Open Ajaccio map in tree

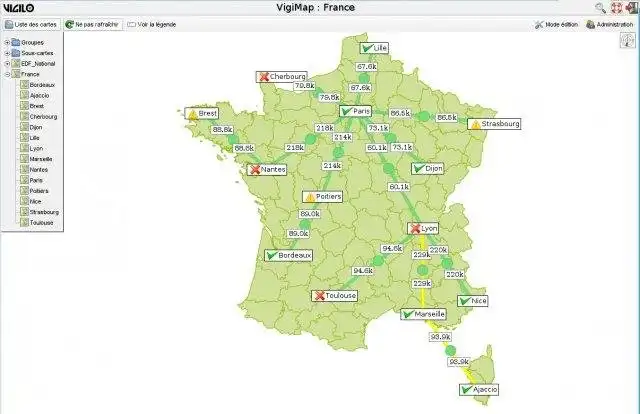tap(35, 96)
